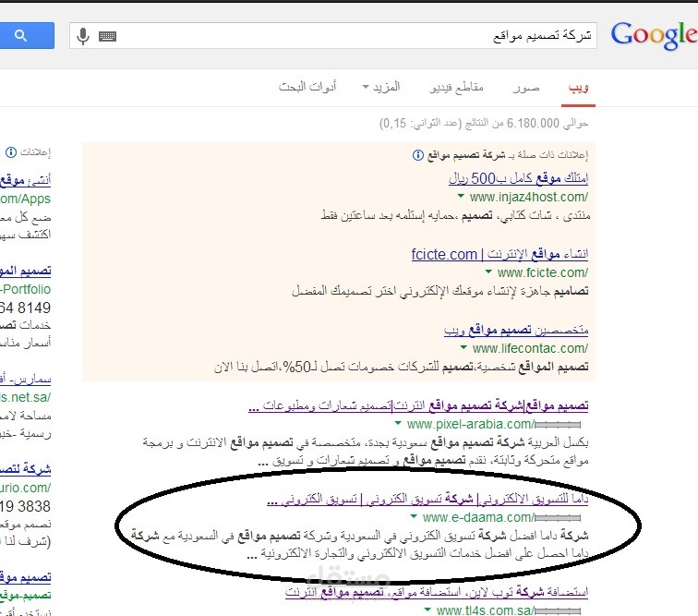The height and width of the screenshot is (616, 698).
Task: Open ad link 'امتلك موقع كامل ب500 ريال'
Action: tap(518, 178)
